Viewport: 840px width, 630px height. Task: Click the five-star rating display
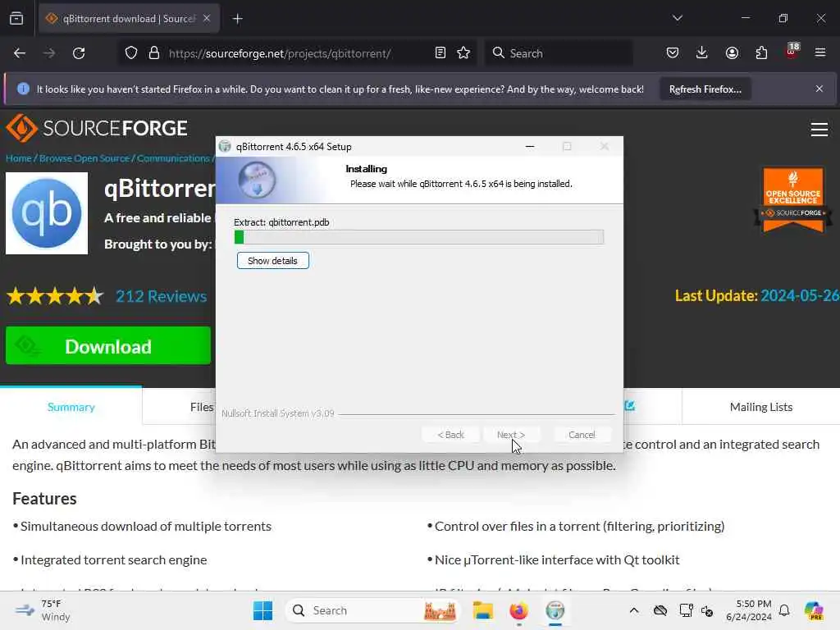point(55,295)
